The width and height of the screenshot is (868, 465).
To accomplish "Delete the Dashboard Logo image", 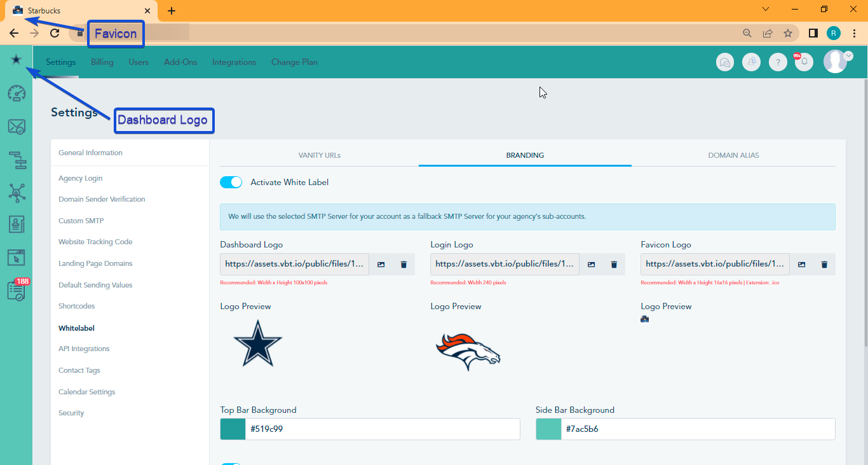I will 403,265.
